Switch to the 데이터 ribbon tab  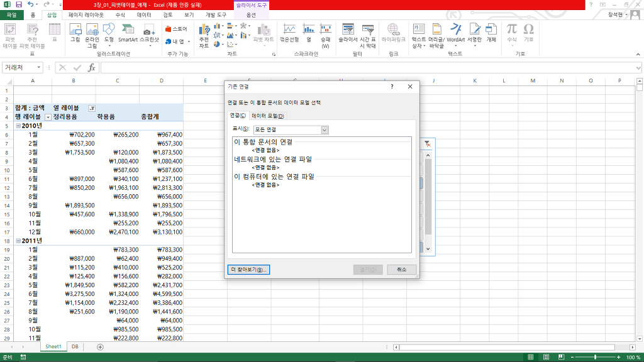[x=144, y=15]
